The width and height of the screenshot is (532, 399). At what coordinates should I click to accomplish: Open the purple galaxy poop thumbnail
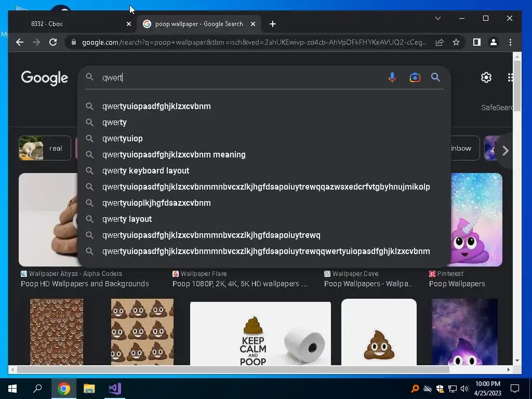point(464,332)
